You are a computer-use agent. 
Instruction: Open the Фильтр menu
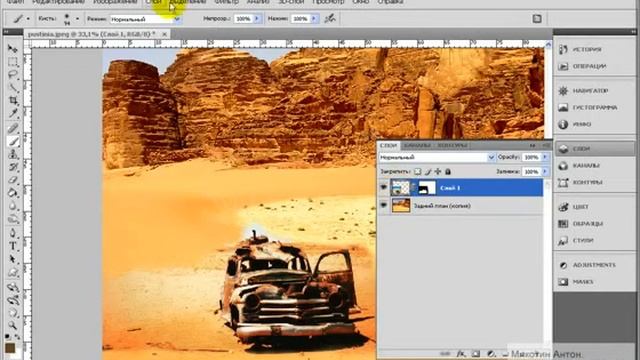click(226, 2)
